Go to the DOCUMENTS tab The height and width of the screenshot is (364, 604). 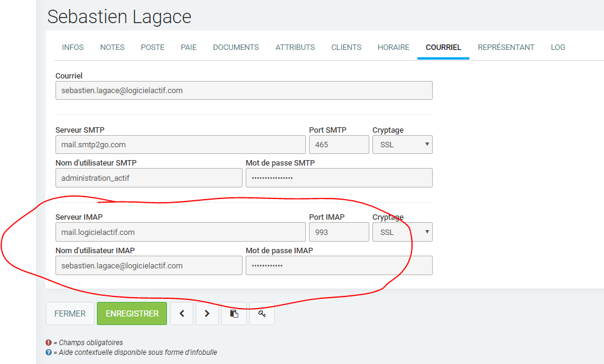coord(236,47)
